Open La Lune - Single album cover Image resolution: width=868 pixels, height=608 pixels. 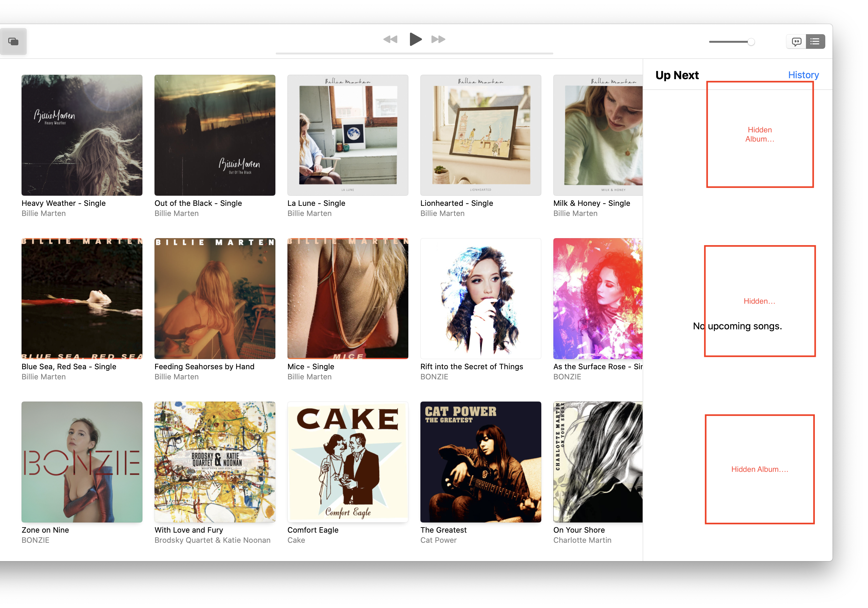tap(348, 135)
